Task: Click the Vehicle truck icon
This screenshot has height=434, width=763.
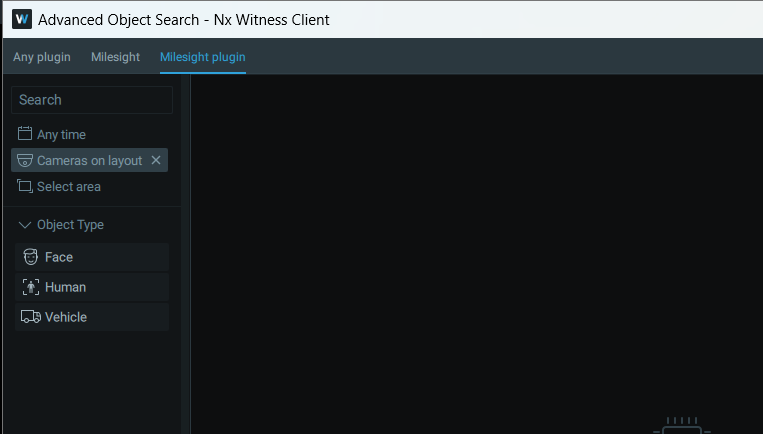Action: click(31, 317)
